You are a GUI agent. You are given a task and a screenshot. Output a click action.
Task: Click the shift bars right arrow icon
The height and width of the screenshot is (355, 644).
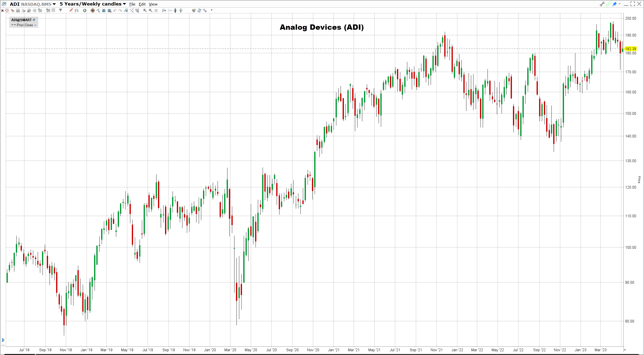pyautogui.click(x=164, y=11)
